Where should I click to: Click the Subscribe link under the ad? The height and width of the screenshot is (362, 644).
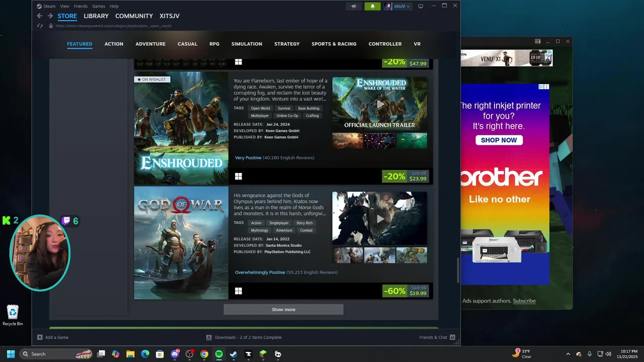[524, 301]
